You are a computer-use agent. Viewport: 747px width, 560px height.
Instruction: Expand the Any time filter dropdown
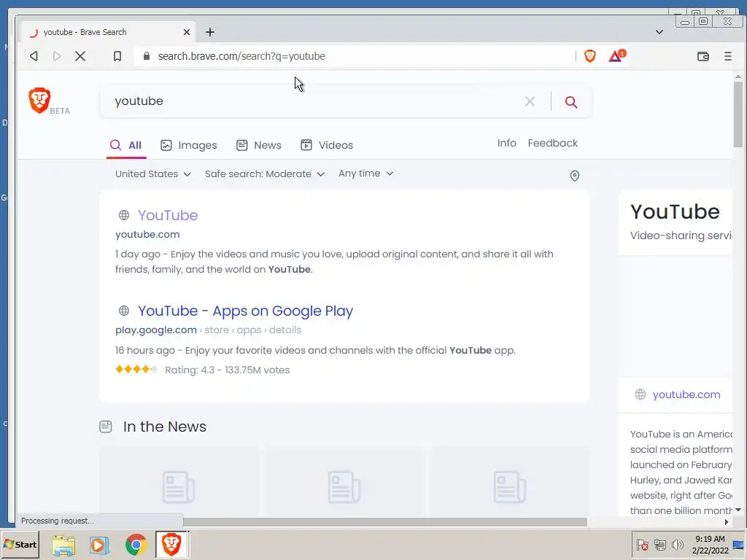[x=365, y=174]
